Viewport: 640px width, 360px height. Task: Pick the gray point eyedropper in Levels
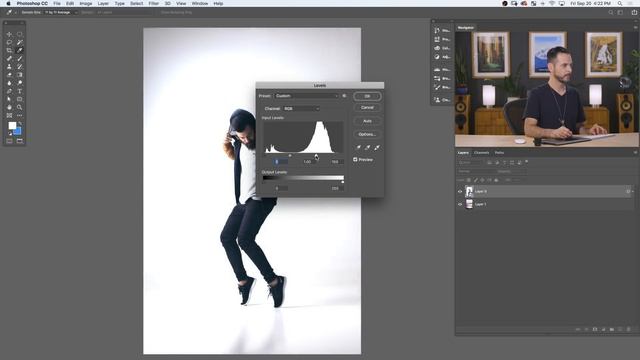368,147
